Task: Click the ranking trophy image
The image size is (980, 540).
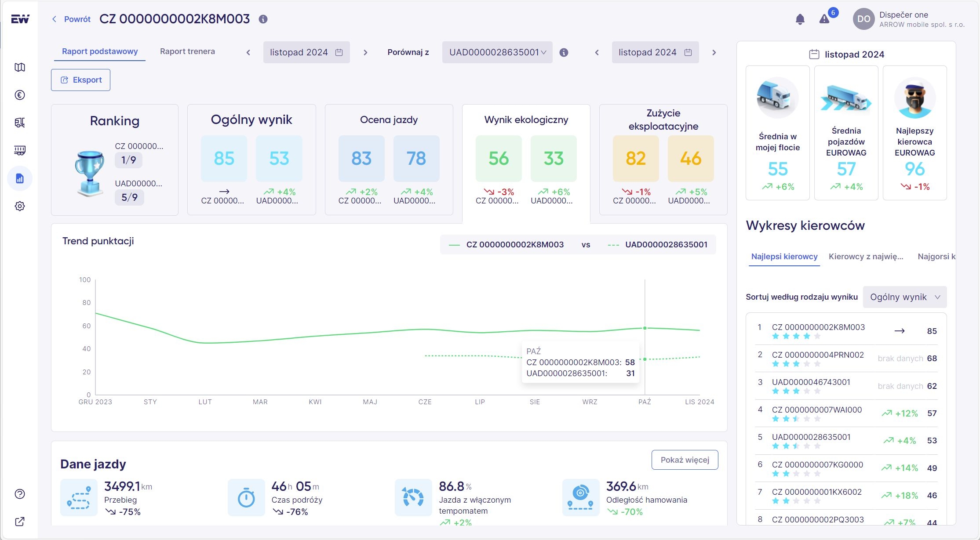Action: point(90,173)
